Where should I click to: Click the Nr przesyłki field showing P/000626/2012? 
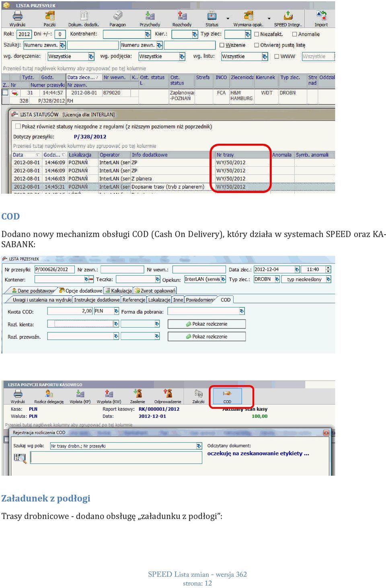(54, 270)
